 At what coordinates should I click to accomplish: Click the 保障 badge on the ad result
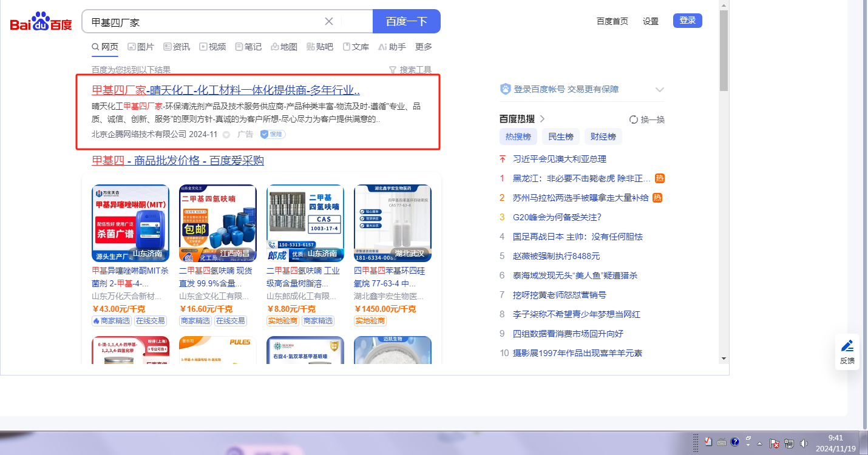tap(273, 134)
